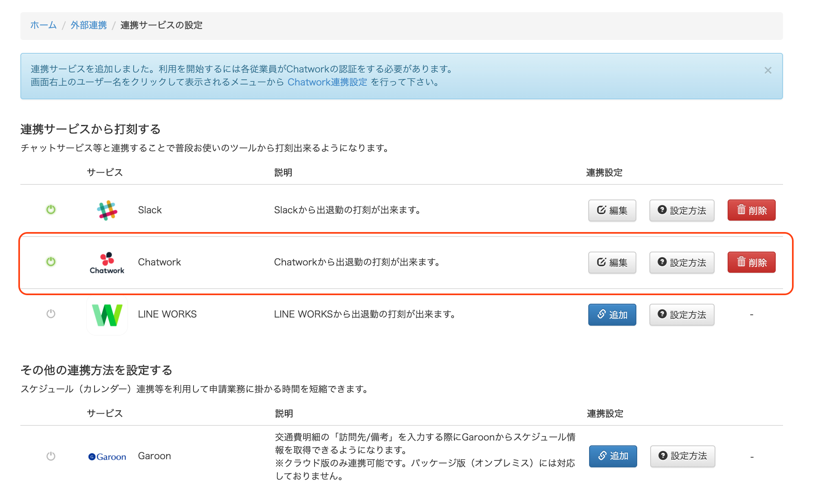Click the LINE WORKS logo icon
Image resolution: width=814 pixels, height=504 pixels.
click(107, 315)
